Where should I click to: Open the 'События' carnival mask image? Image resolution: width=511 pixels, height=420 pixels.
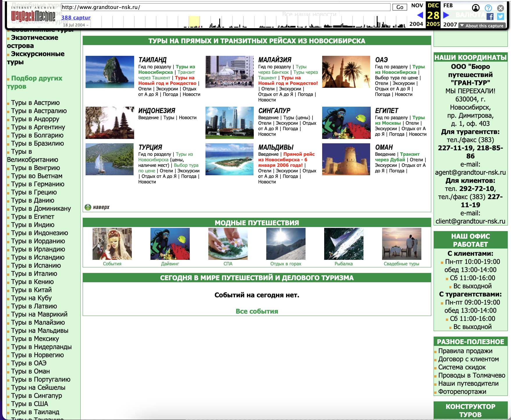pos(112,244)
